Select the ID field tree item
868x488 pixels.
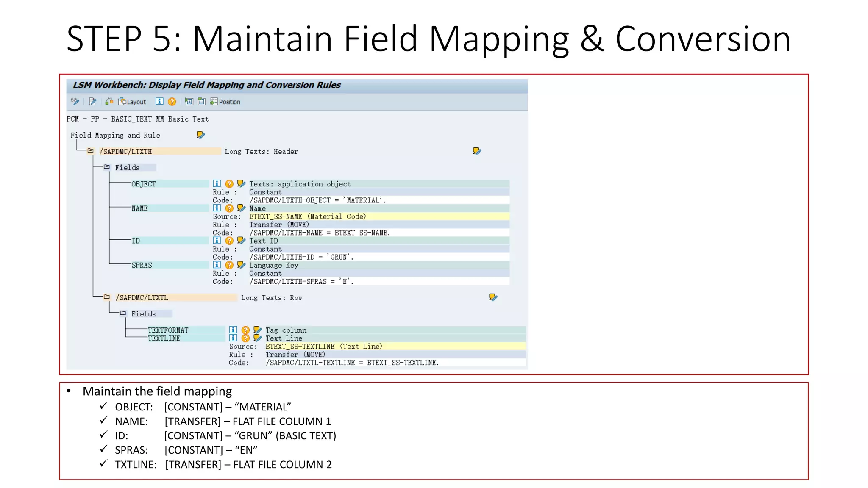pyautogui.click(x=136, y=241)
